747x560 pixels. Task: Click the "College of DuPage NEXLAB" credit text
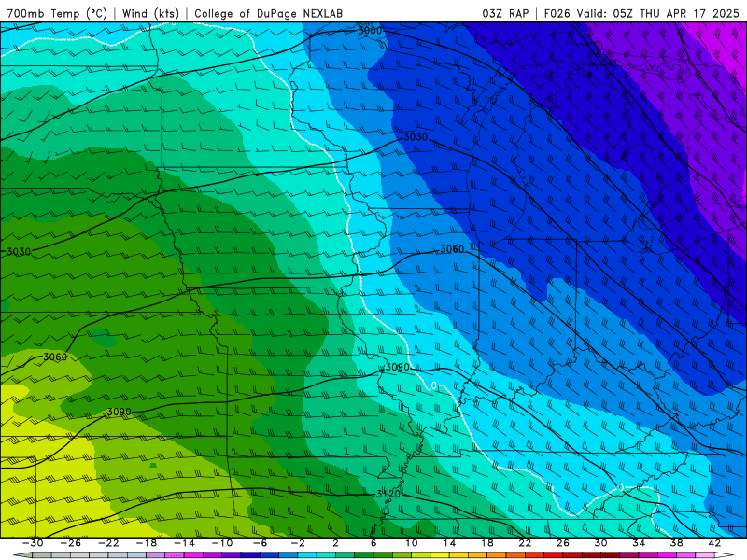coord(268,13)
